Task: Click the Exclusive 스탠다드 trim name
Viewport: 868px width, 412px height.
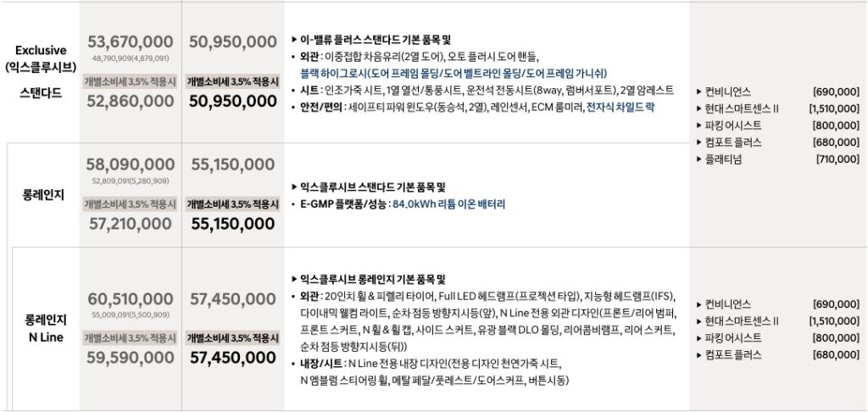Action: (x=41, y=71)
